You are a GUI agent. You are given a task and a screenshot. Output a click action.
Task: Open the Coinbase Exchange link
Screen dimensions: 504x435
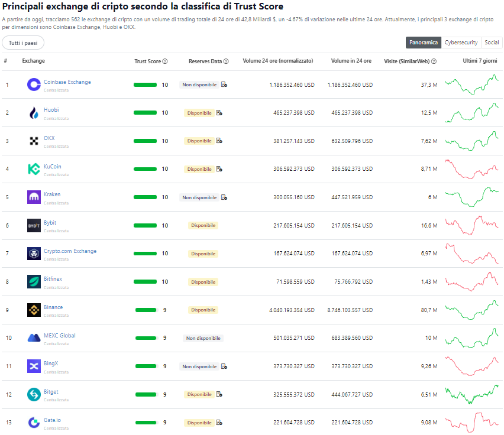click(x=67, y=82)
